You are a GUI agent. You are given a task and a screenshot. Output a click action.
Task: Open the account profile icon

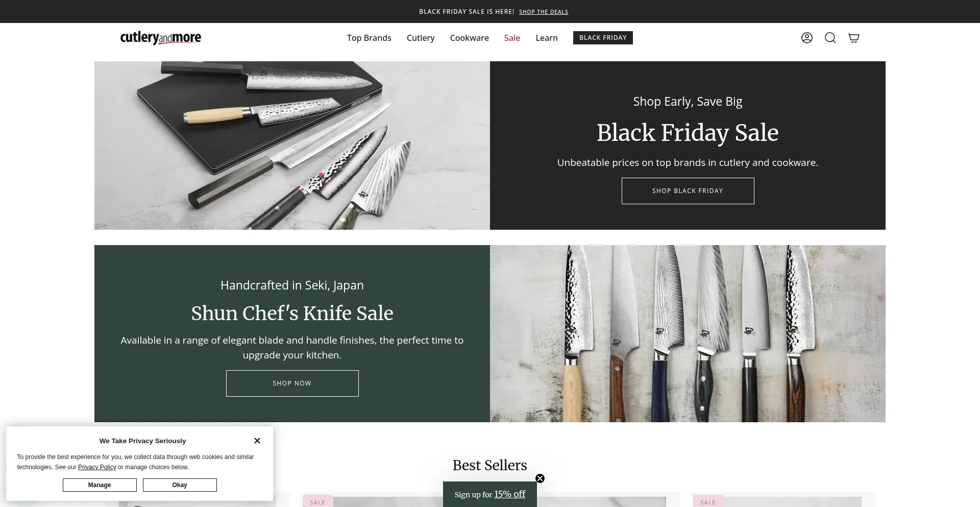tap(806, 38)
